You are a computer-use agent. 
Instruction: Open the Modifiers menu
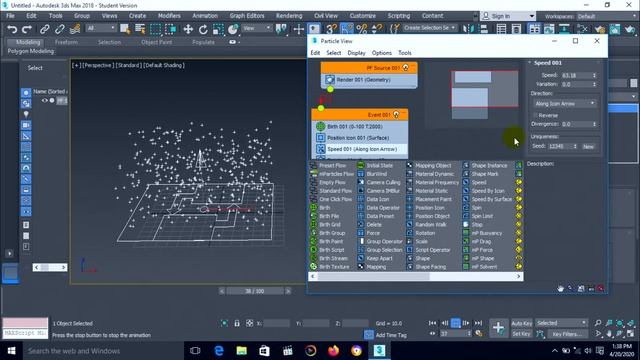(169, 16)
